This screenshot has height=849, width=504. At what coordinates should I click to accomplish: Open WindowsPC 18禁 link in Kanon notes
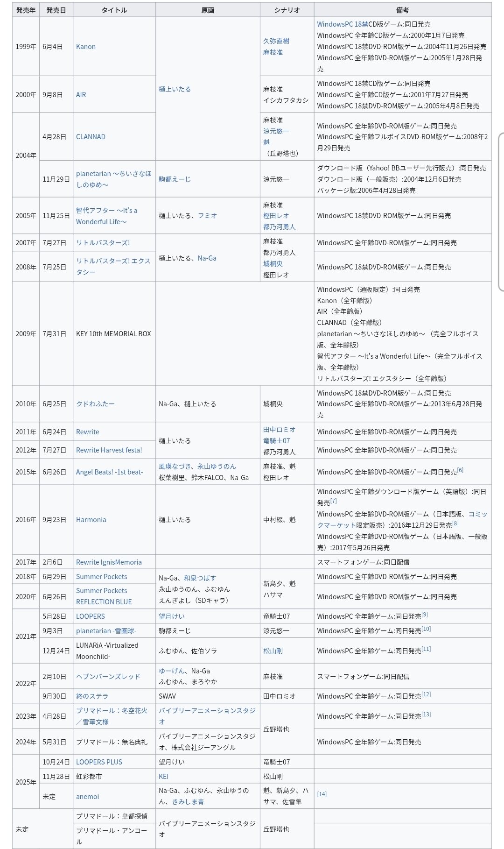343,24
